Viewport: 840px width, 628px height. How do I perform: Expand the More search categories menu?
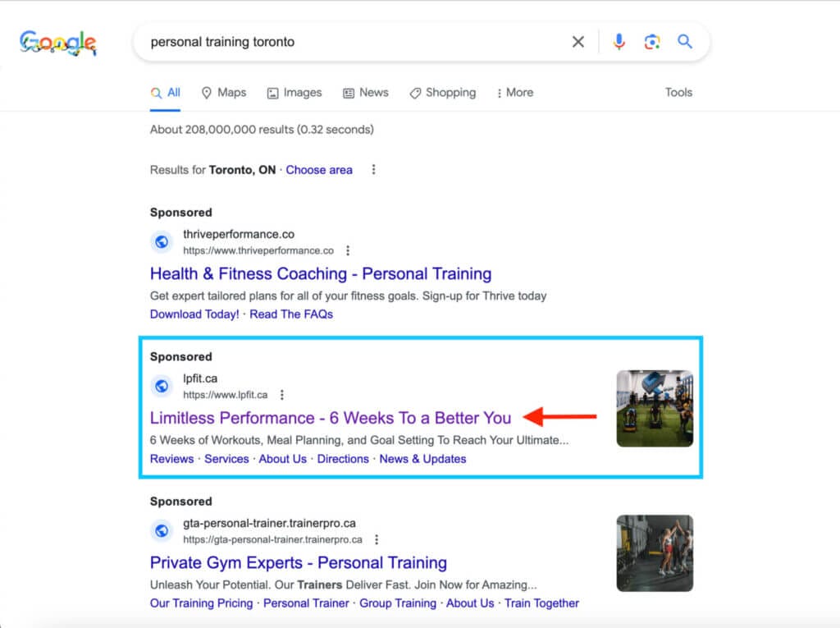tap(515, 93)
